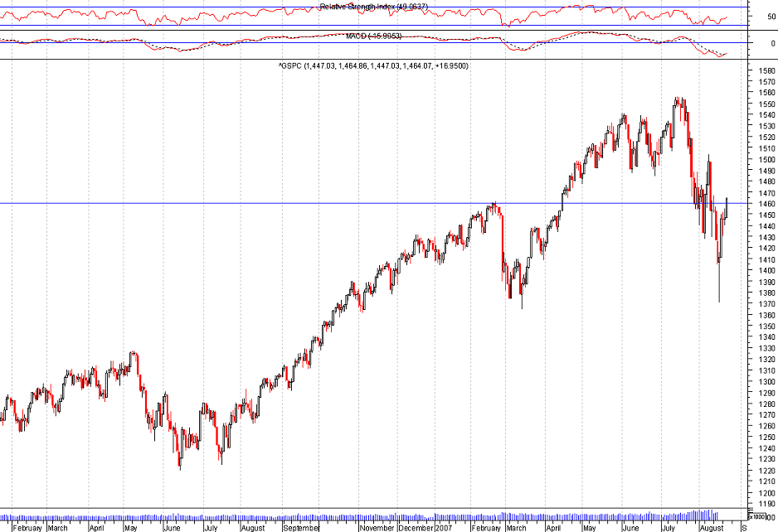The image size is (778, 532).
Task: Click the 1360 price axis label
Action: tap(767, 315)
